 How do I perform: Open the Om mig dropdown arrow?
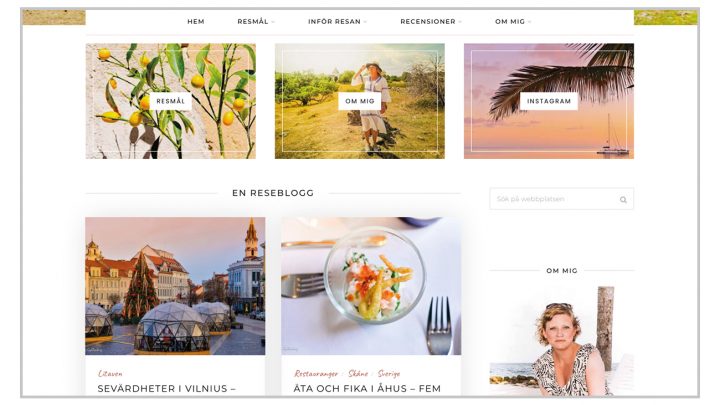[529, 22]
